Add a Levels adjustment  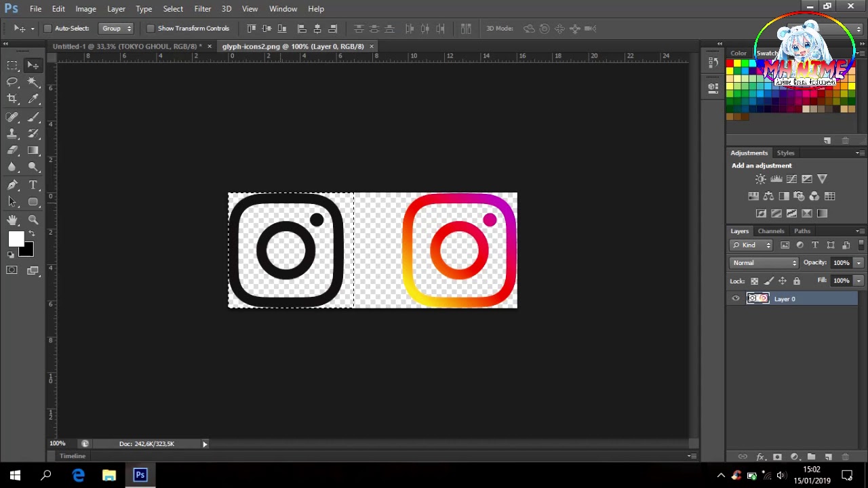776,179
